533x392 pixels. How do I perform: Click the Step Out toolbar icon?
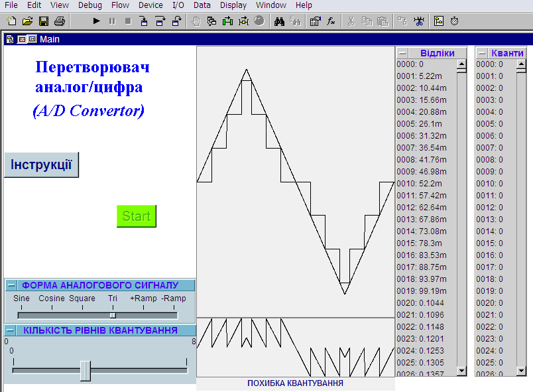pyautogui.click(x=176, y=21)
